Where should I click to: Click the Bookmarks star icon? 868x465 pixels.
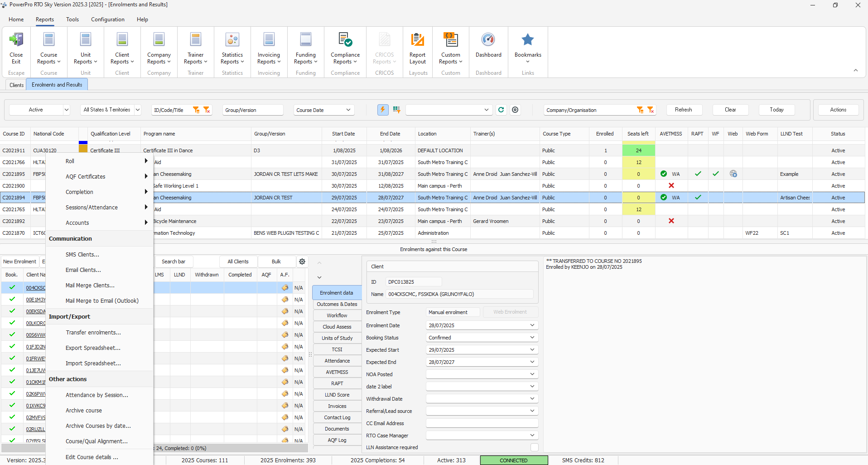click(527, 40)
